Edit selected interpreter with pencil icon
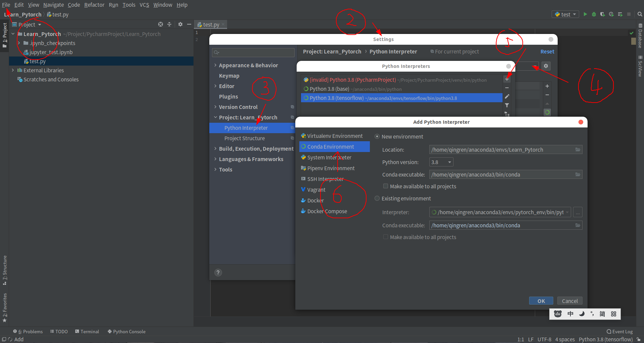This screenshot has width=644, height=343. click(x=507, y=97)
